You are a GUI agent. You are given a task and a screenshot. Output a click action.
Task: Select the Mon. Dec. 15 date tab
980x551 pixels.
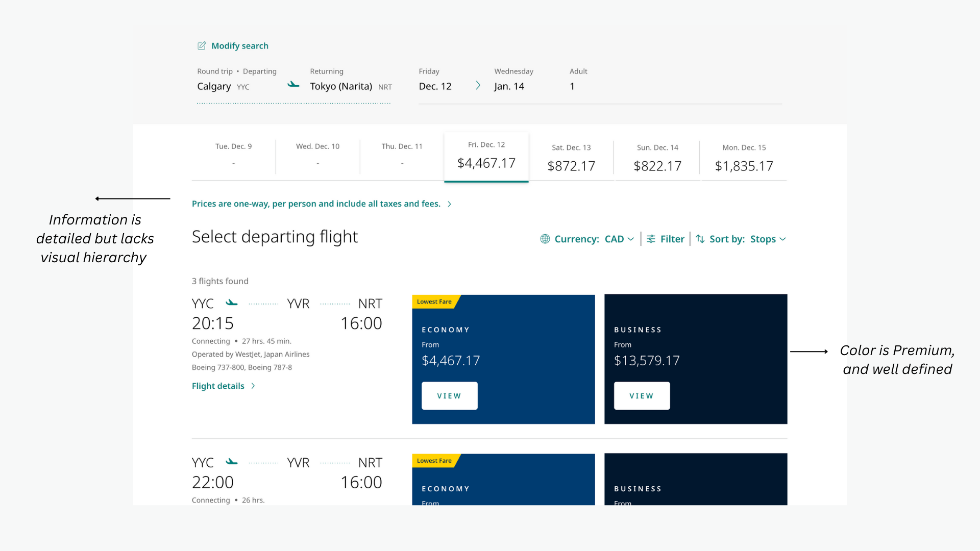coord(744,158)
